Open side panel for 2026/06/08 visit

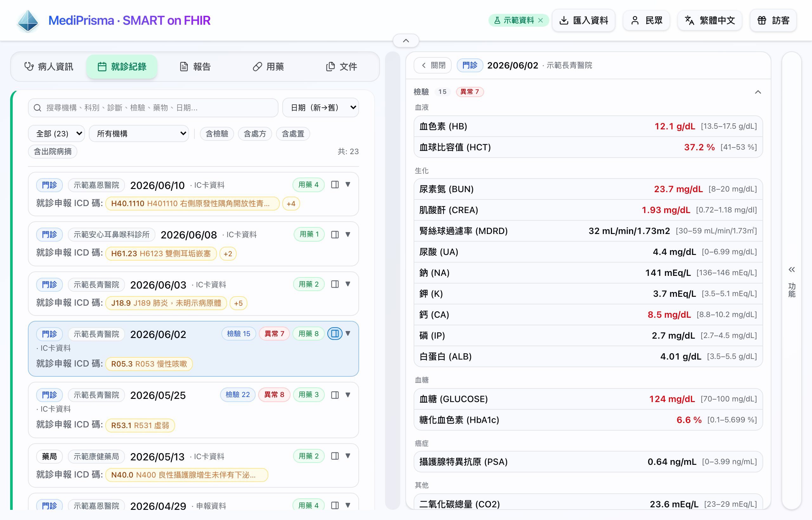pyautogui.click(x=335, y=234)
